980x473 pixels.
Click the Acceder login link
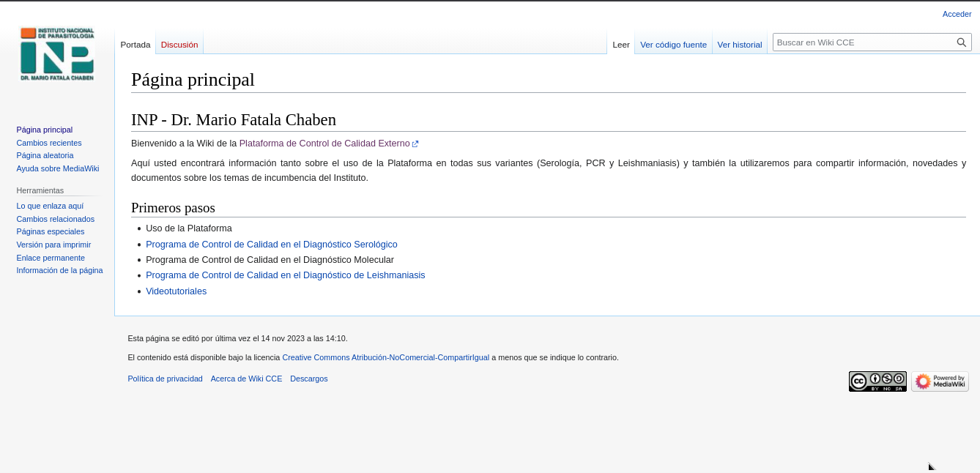point(957,14)
